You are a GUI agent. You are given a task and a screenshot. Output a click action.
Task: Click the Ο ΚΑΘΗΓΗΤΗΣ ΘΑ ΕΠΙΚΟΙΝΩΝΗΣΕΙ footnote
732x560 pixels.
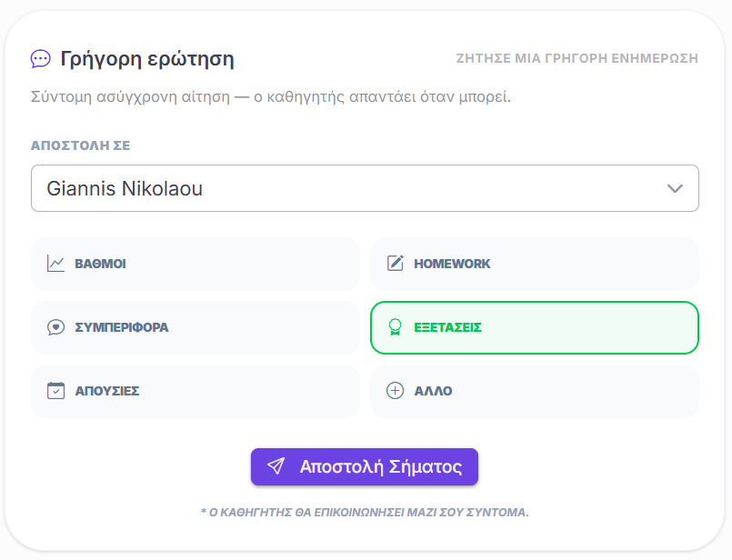click(365, 513)
